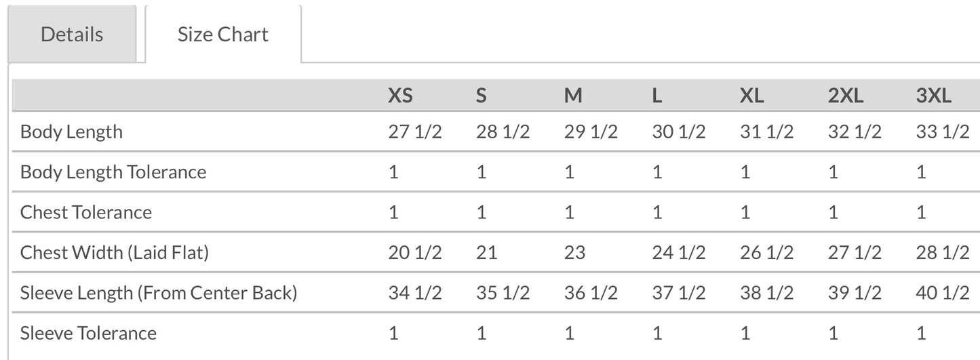This screenshot has width=980, height=360.
Task: Select Sleeve Length (From Center Back) label
Action: click(159, 293)
